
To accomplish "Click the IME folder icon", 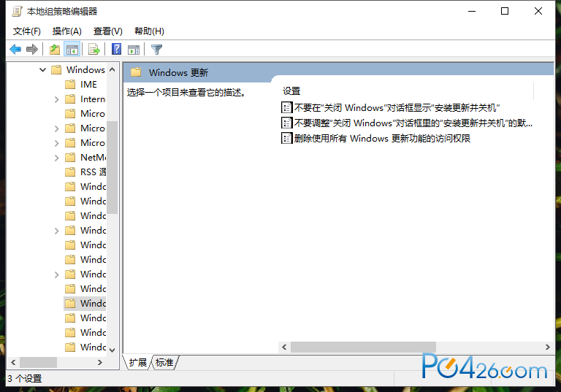I will click(x=70, y=85).
